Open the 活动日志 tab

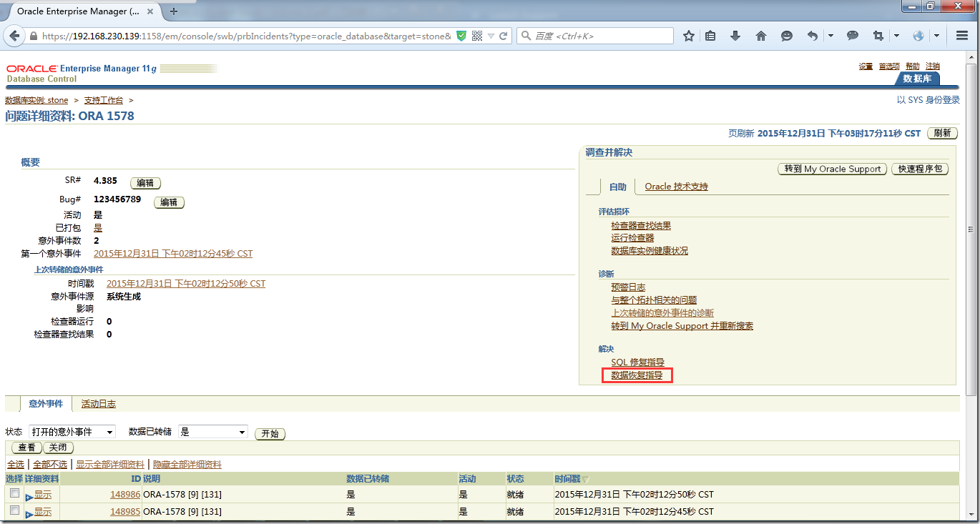click(99, 404)
